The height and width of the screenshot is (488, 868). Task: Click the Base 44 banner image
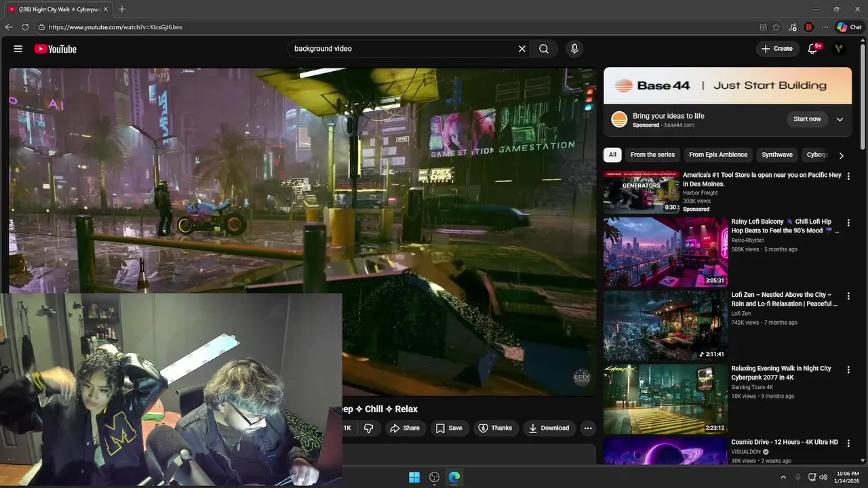728,85
